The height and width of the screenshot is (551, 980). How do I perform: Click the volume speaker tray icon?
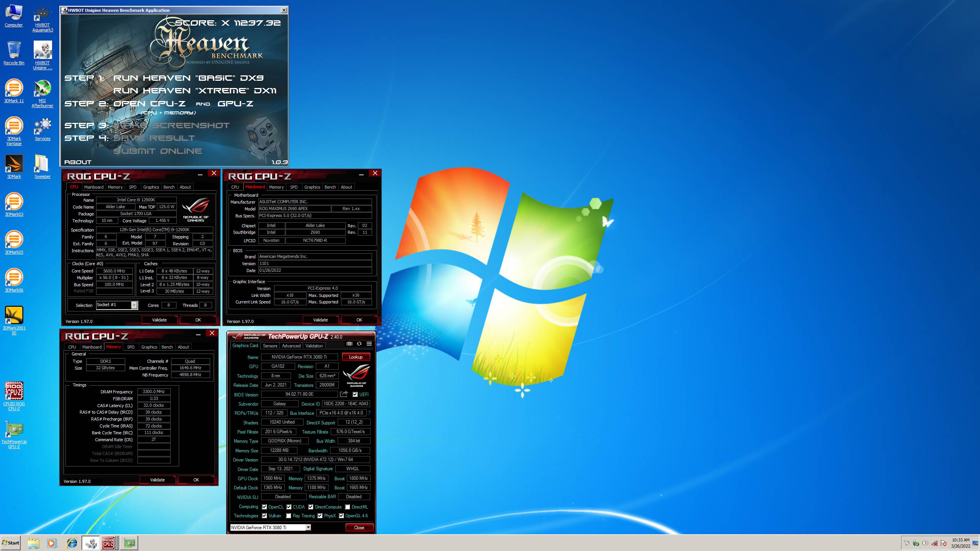point(925,543)
